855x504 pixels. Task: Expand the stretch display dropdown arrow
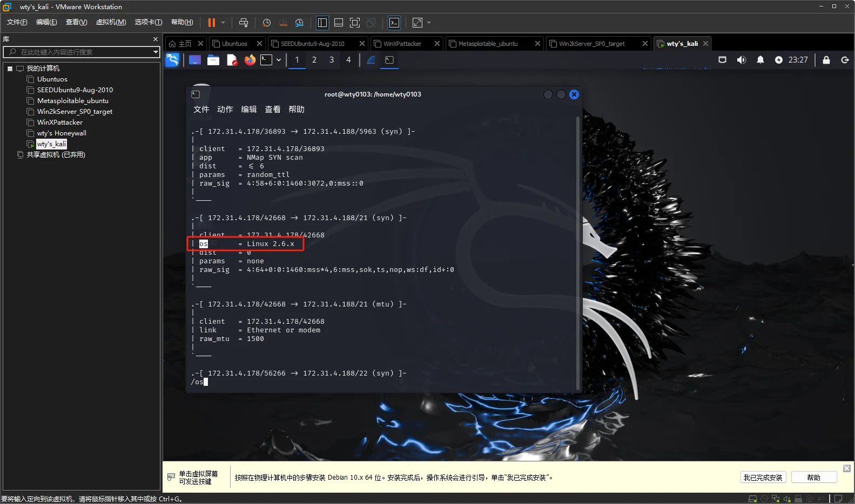coord(429,23)
